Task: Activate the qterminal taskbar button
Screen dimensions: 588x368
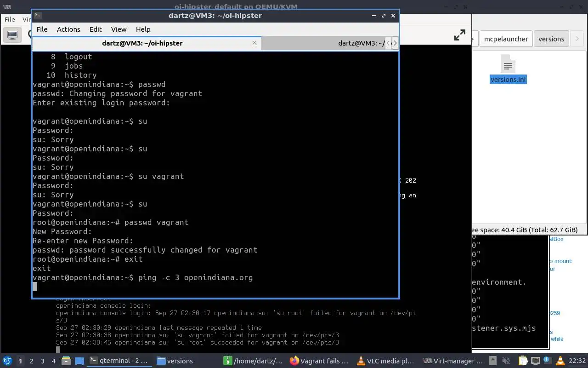Action: pos(119,361)
